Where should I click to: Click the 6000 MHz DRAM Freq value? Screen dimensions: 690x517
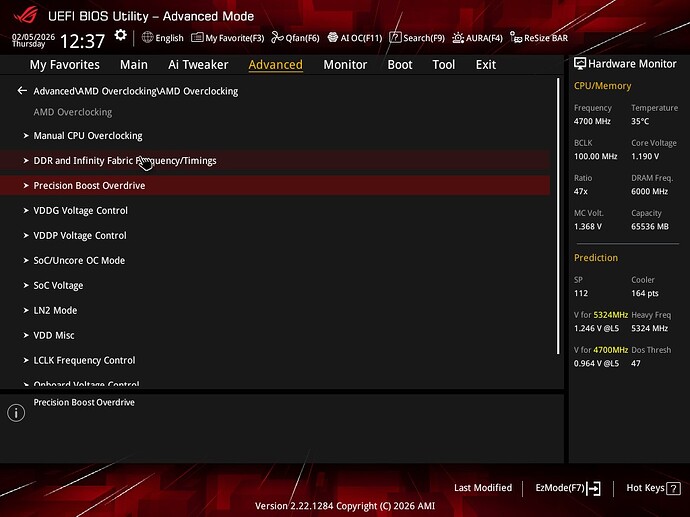coord(650,191)
